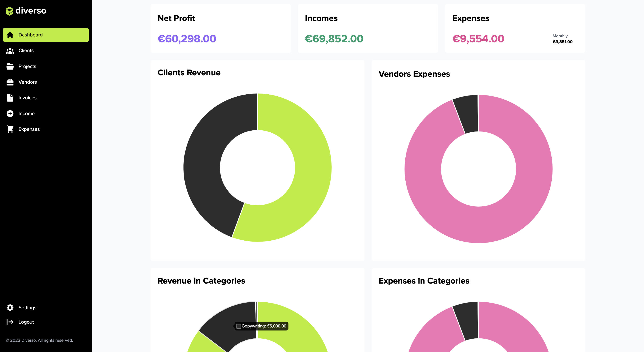Click the Vendors Expenses heading
Viewport: 644px width, 352px height.
click(x=414, y=74)
